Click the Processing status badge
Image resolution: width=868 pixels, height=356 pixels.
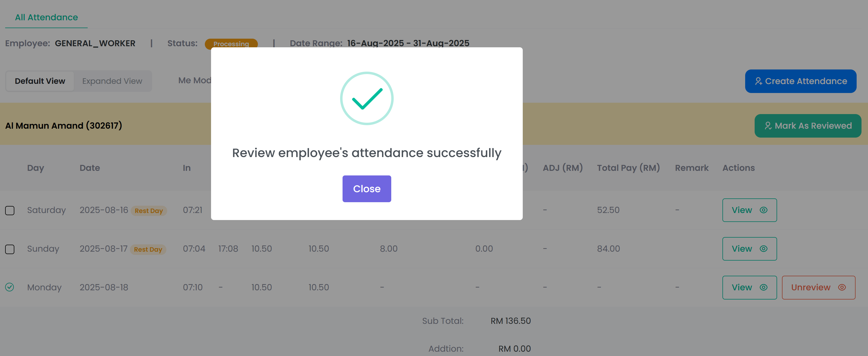click(x=231, y=44)
